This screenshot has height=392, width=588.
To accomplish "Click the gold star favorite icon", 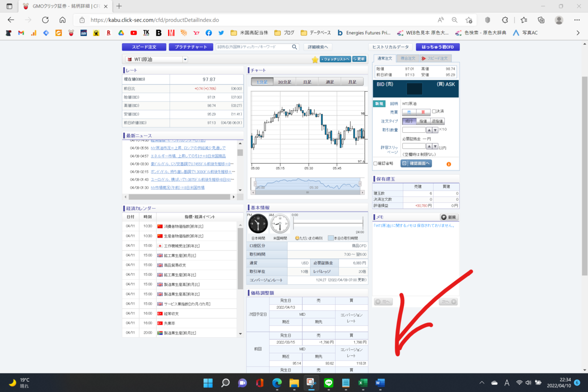I will click(x=315, y=59).
